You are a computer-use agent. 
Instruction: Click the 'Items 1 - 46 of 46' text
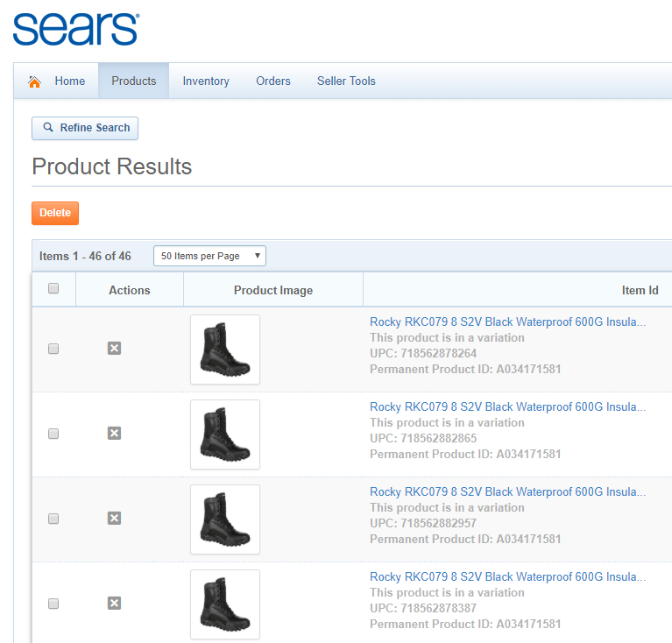point(85,256)
